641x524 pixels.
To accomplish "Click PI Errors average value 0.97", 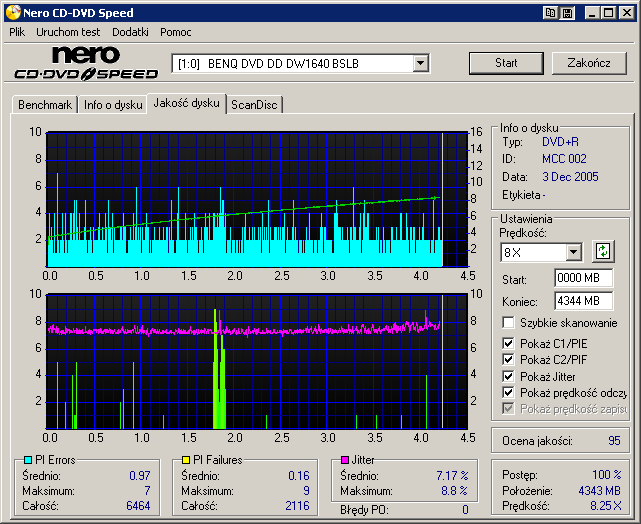I will coord(140,476).
